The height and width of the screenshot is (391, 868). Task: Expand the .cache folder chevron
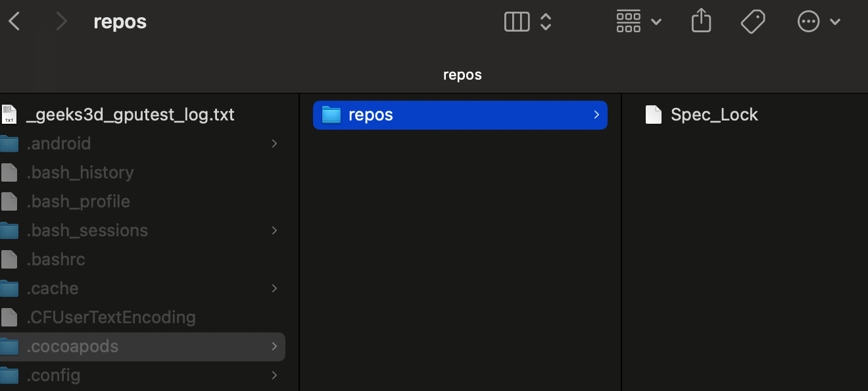(x=274, y=288)
